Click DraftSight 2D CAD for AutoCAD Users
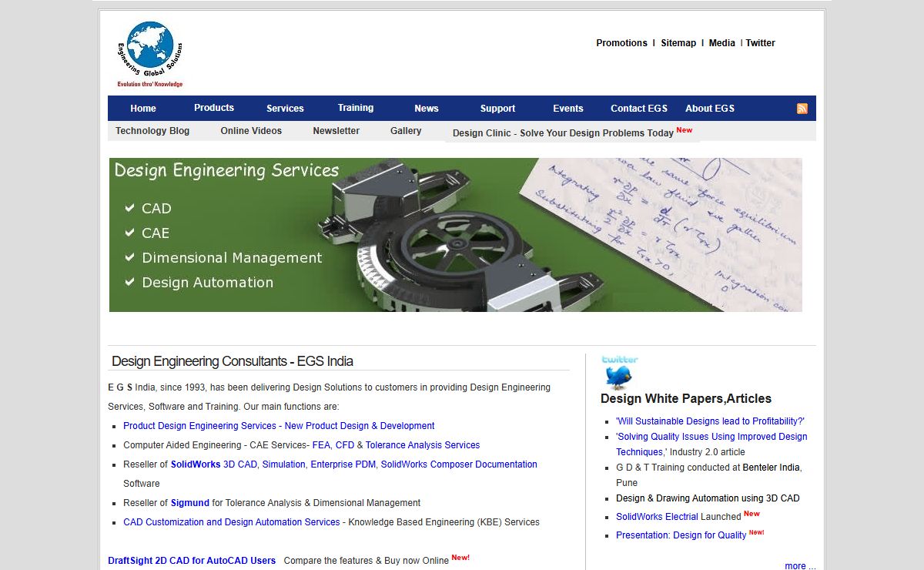Image resolution: width=924 pixels, height=570 pixels. coord(192,561)
